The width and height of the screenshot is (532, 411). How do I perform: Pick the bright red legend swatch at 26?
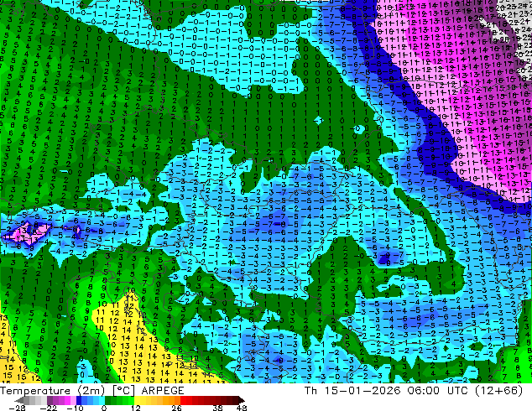[x=183, y=400]
